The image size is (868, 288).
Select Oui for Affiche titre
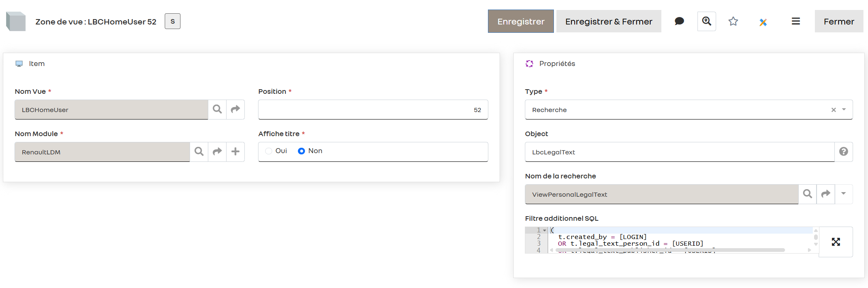point(269,151)
